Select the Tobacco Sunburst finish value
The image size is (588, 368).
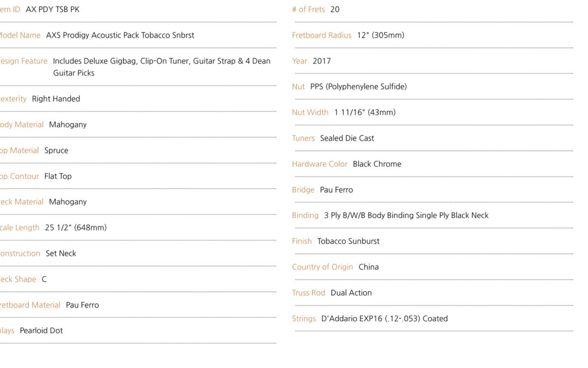[x=348, y=241]
